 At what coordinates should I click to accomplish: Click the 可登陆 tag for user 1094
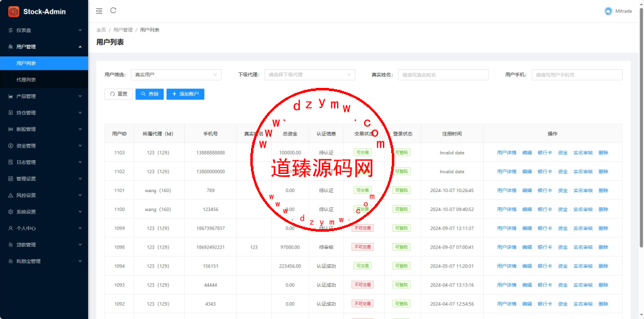401,266
